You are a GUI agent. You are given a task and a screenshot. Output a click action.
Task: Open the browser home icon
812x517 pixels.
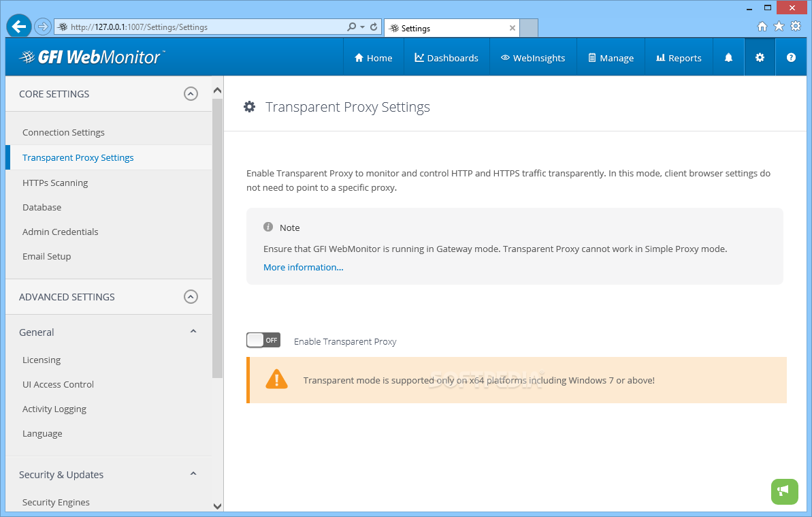[762, 27]
